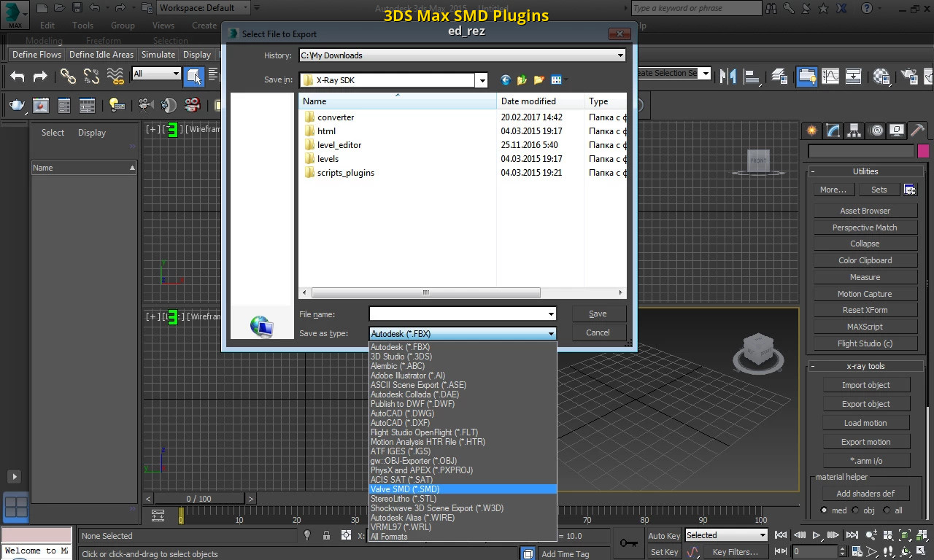Toggle the selection lock padlock icon
Viewport: 934px width, 560px height.
pos(326,536)
